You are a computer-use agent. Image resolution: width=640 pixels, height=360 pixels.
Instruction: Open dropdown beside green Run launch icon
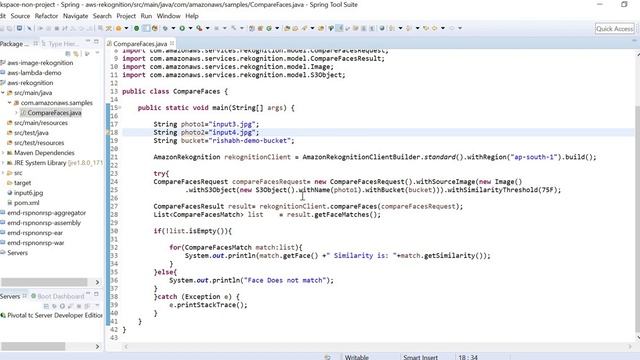[191, 28]
